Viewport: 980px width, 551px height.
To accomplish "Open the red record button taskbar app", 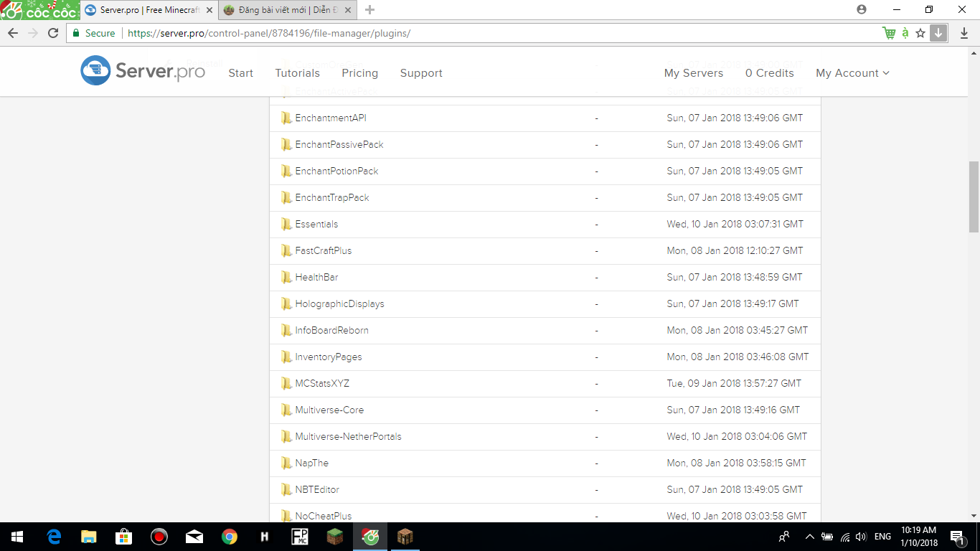I will click(159, 537).
